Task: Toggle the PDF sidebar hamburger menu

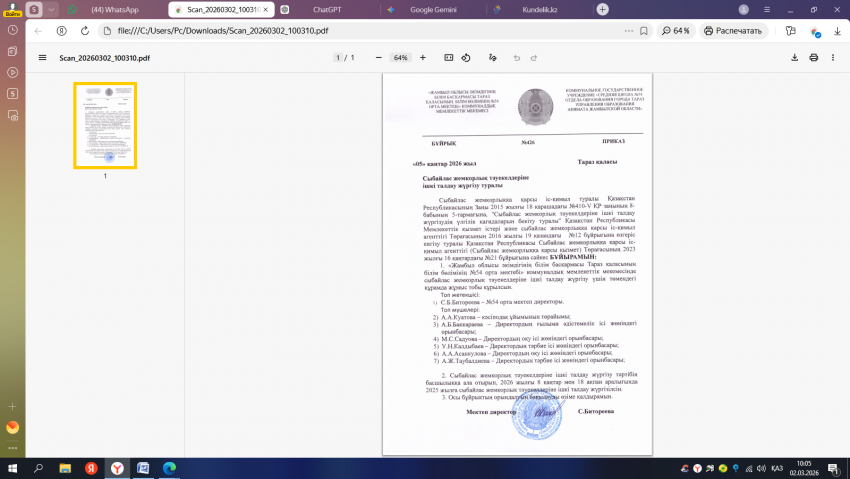Action: [42, 57]
